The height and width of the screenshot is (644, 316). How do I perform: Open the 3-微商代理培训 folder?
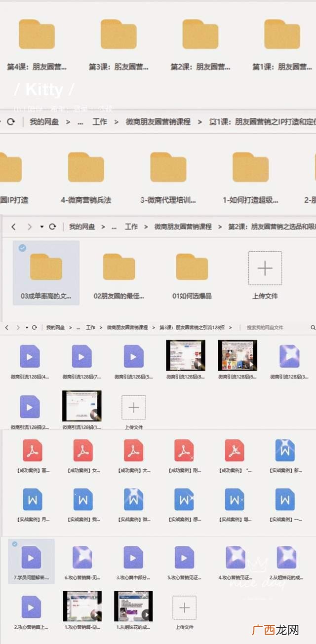[x=168, y=167]
